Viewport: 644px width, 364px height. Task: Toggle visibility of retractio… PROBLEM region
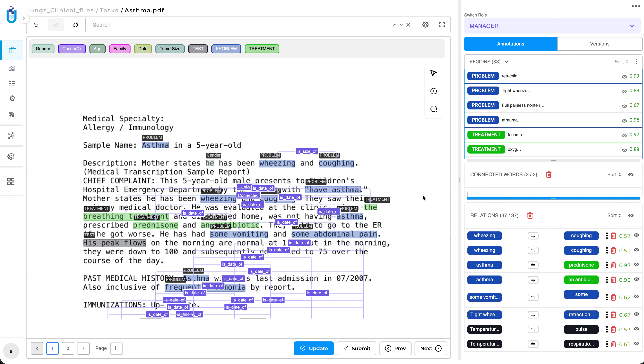click(x=624, y=76)
